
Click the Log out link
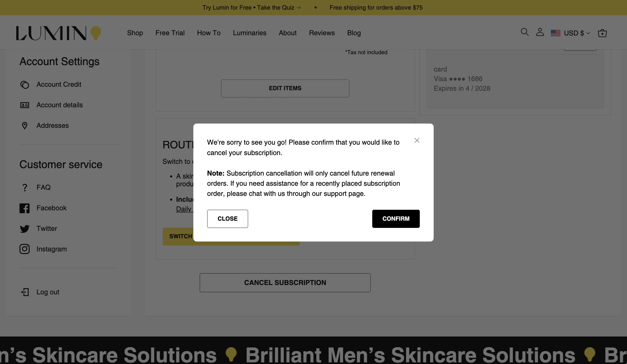pos(48,292)
